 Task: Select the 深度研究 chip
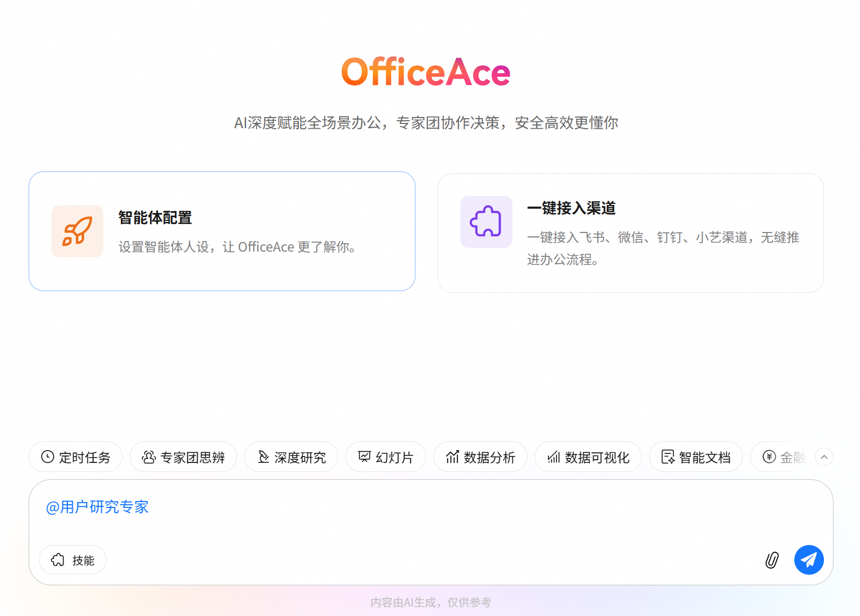point(291,457)
